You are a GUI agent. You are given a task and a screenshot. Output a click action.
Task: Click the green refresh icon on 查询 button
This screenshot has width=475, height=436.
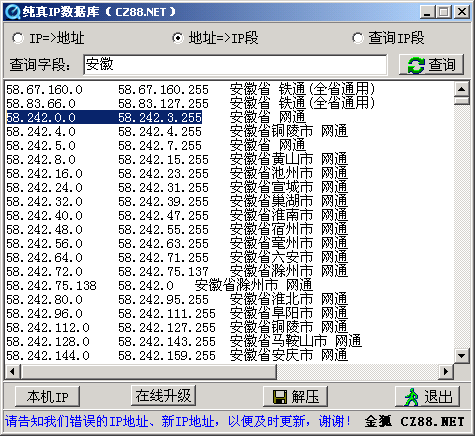click(416, 65)
